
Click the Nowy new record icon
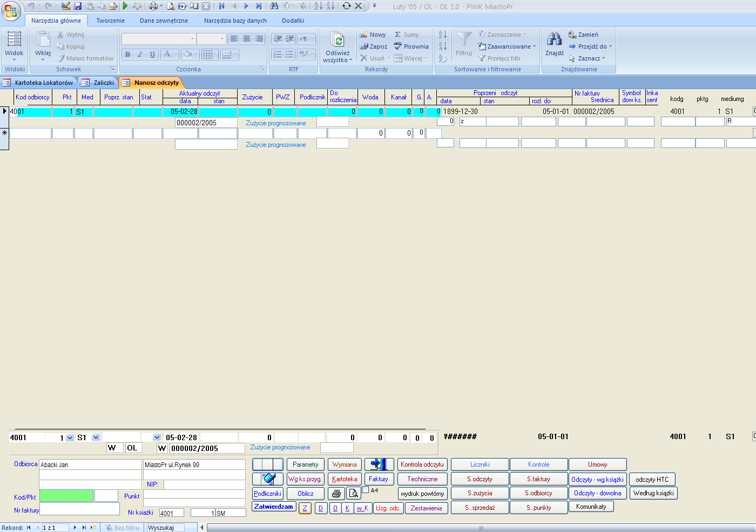(x=364, y=35)
